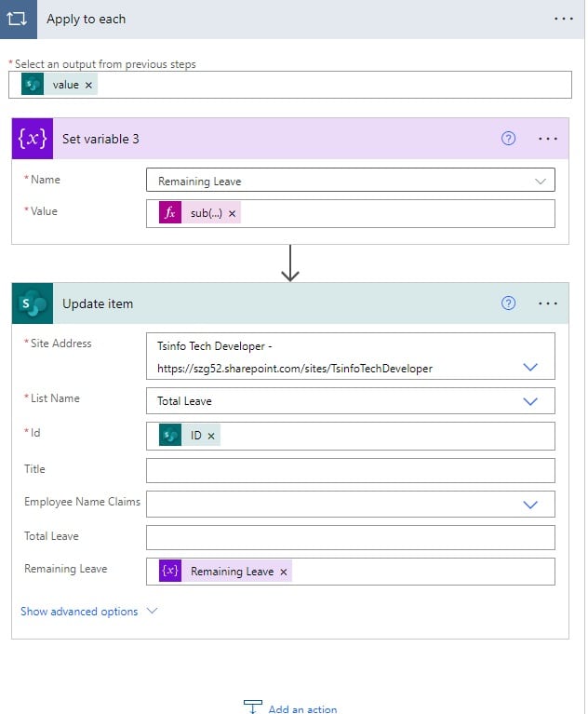Remove the value token from output field
The image size is (588, 714).
pos(88,85)
